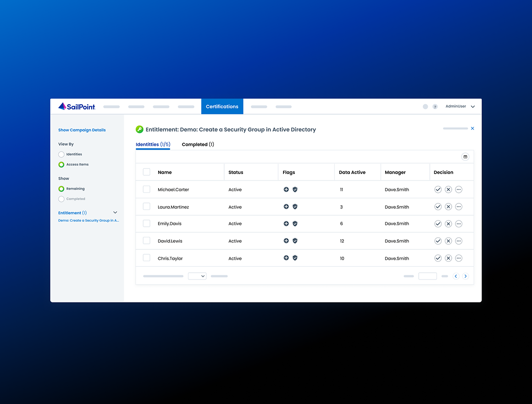Open more options for Michael.Carter
Image resolution: width=532 pixels, height=404 pixels.
[459, 190]
